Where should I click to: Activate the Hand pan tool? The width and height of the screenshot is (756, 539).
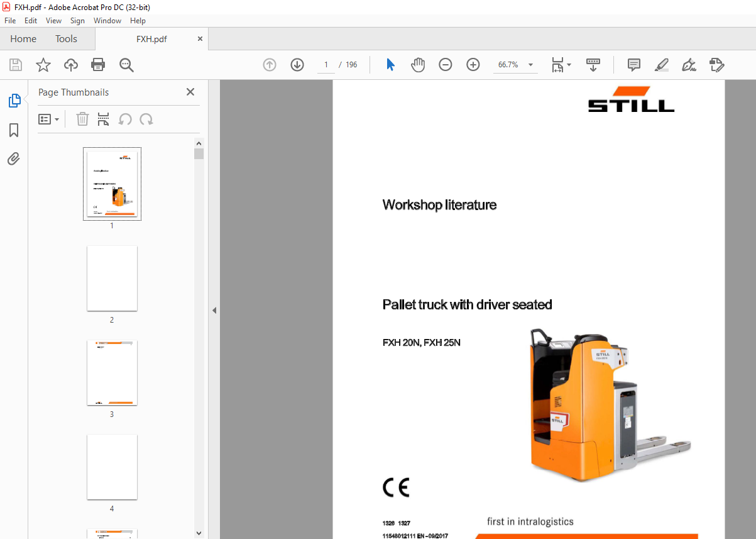(x=418, y=65)
